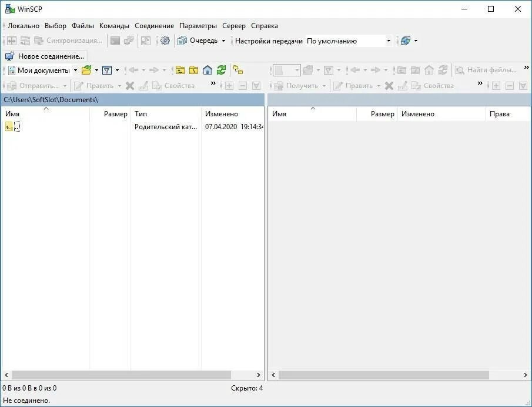
Task: Open the Мои документы drive dropdown
Action: tap(43, 70)
